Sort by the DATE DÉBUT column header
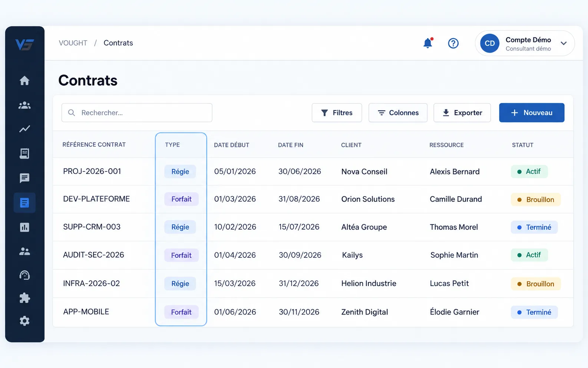Viewport: 588px width, 368px height. point(232,145)
